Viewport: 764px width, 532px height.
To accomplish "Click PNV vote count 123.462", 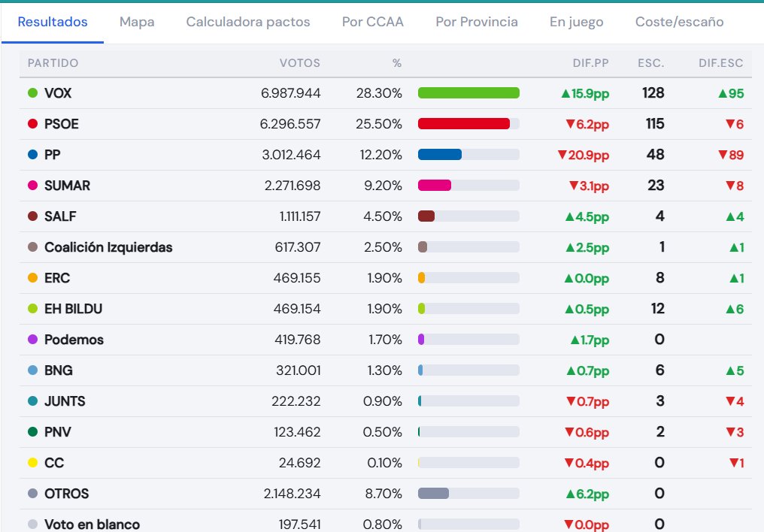I will click(297, 432).
